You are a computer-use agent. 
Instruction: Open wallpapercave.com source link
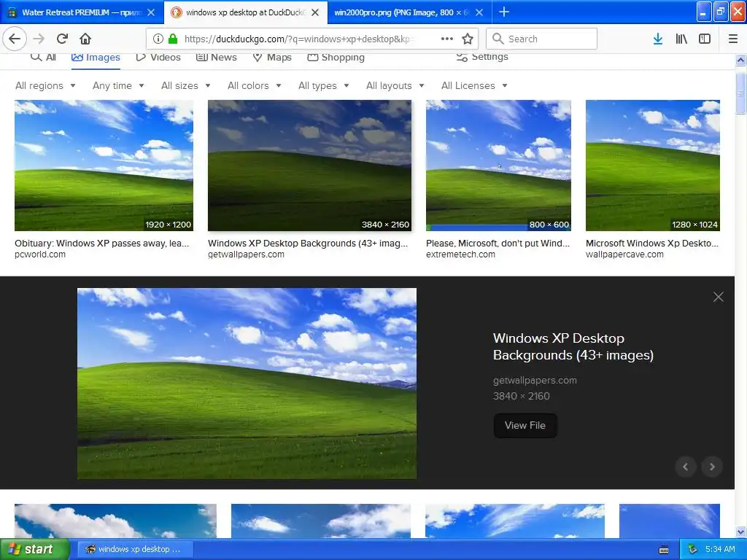click(624, 254)
